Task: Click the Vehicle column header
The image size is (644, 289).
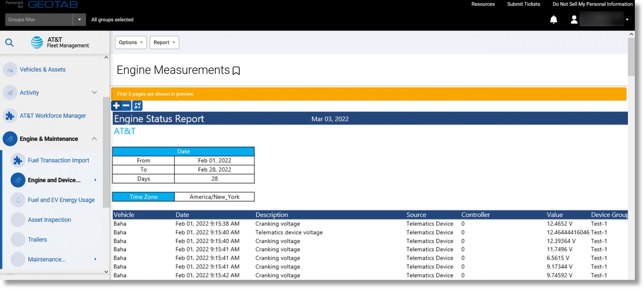Action: point(124,215)
